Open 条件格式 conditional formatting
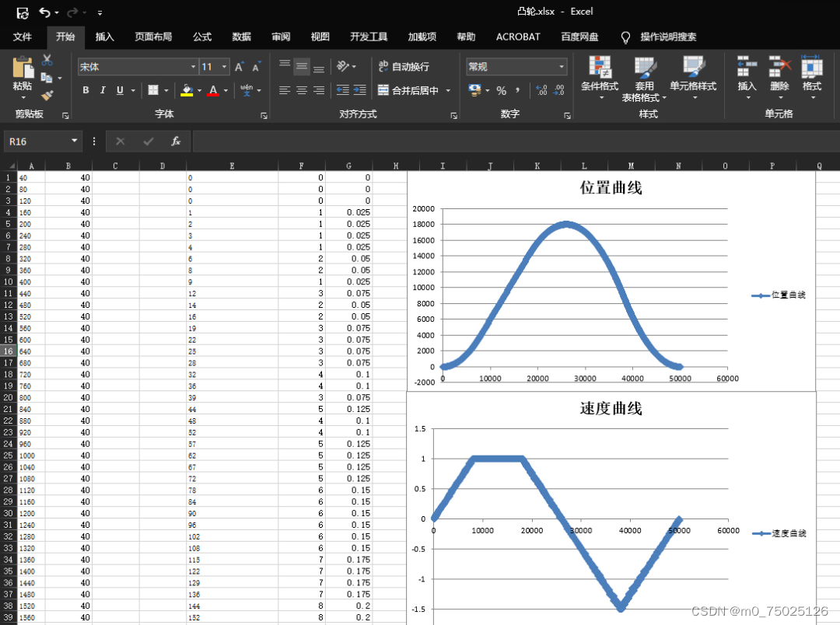 pyautogui.click(x=600, y=78)
